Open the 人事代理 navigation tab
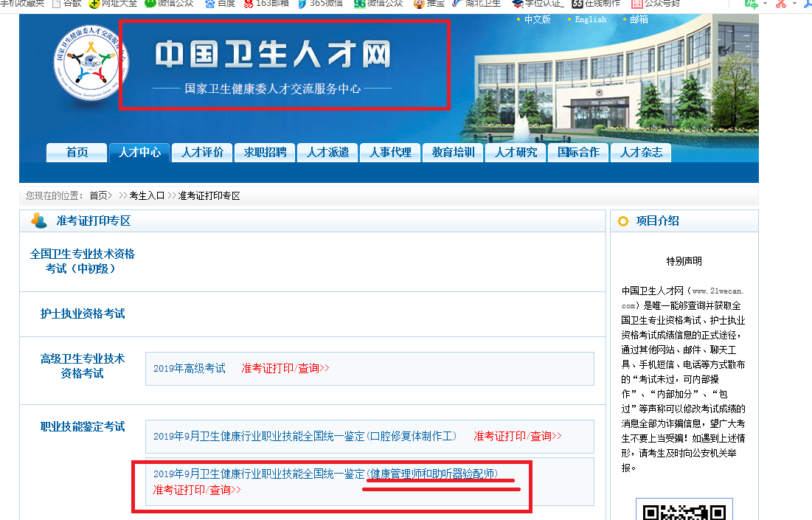Viewport: 812px width, 520px height. click(x=390, y=152)
